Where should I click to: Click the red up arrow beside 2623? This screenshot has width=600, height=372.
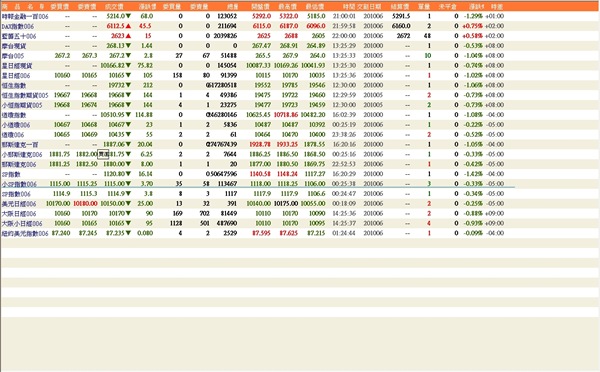click(x=128, y=36)
